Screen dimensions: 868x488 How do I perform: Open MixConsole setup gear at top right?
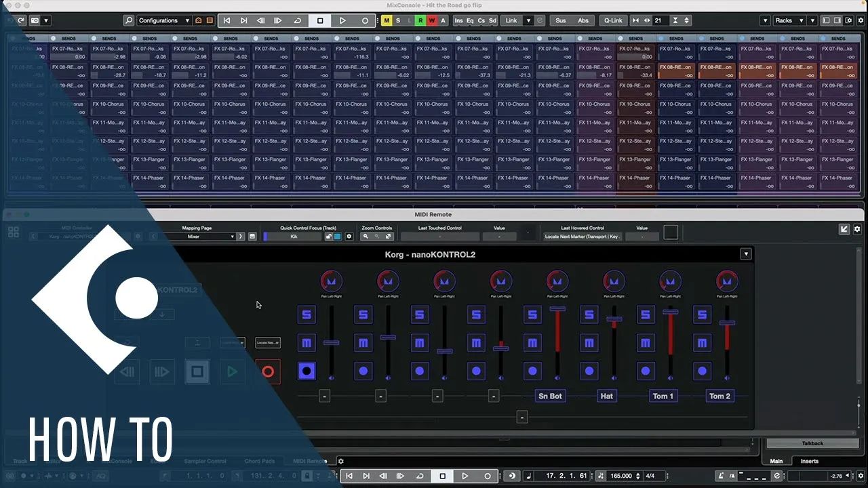pyautogui.click(x=859, y=20)
